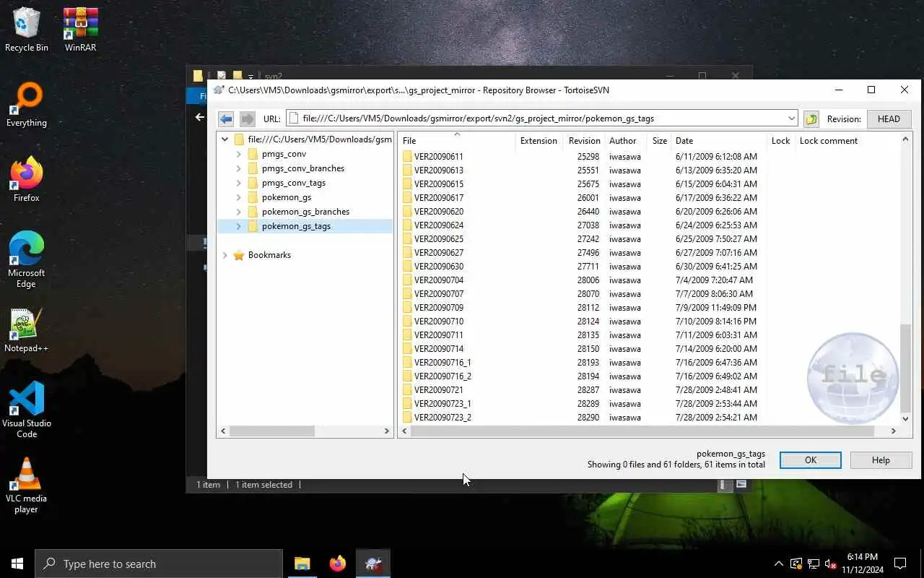924x578 pixels.
Task: Click in the repository URL field
Action: 541,118
